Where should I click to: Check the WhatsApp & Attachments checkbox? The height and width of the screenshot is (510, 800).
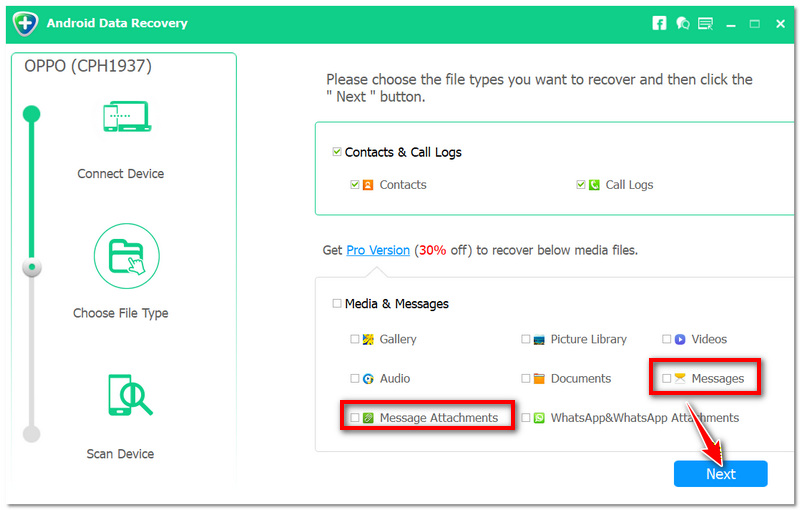point(526,417)
